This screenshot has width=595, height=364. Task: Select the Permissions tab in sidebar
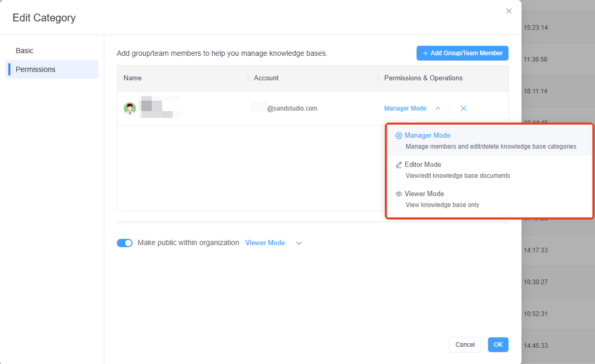[35, 69]
